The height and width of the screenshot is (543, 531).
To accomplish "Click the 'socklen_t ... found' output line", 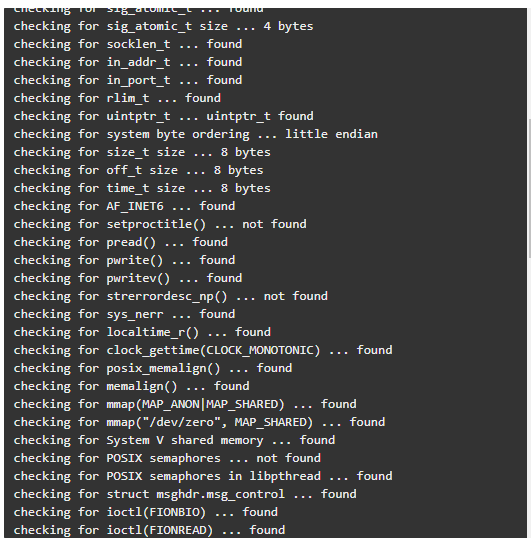I will point(128,45).
